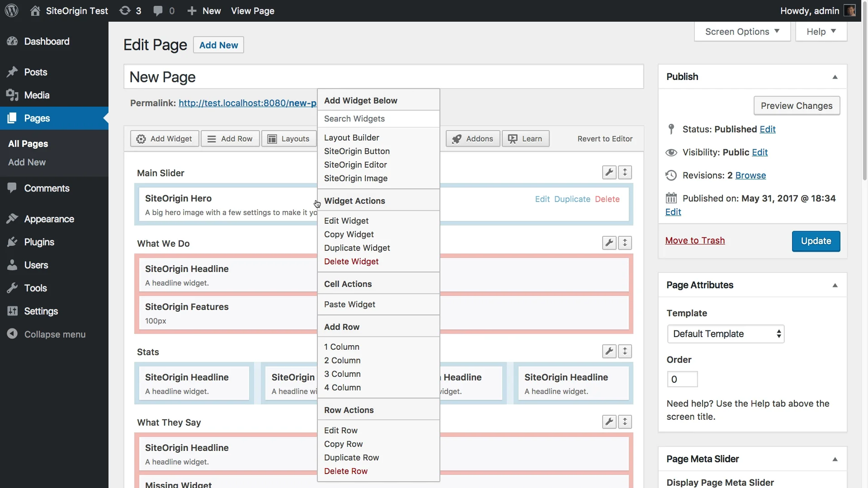Click the move handle for What We Do row
Image resolution: width=868 pixels, height=488 pixels.
pos(625,243)
